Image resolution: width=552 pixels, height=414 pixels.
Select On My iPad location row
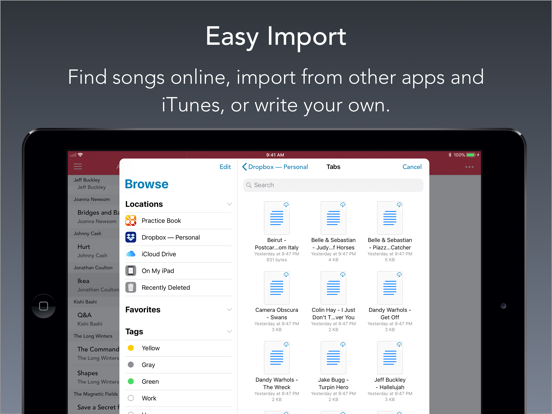(178, 271)
